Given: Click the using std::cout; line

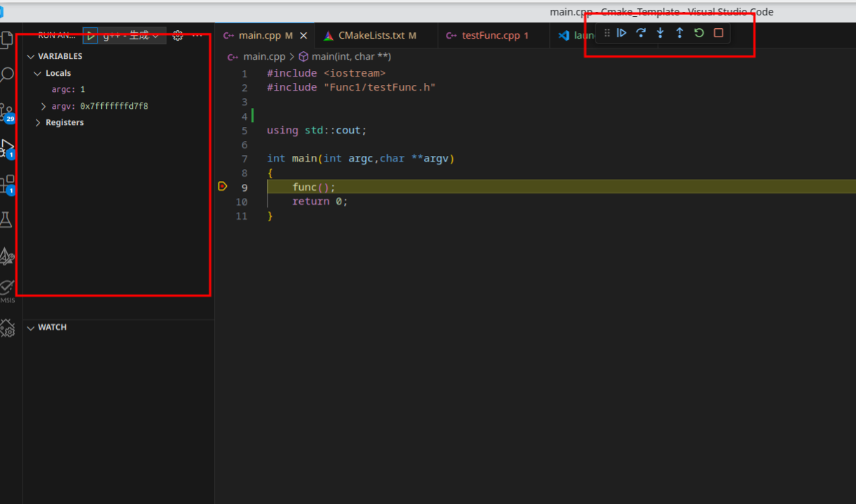Looking at the screenshot, I should point(317,131).
